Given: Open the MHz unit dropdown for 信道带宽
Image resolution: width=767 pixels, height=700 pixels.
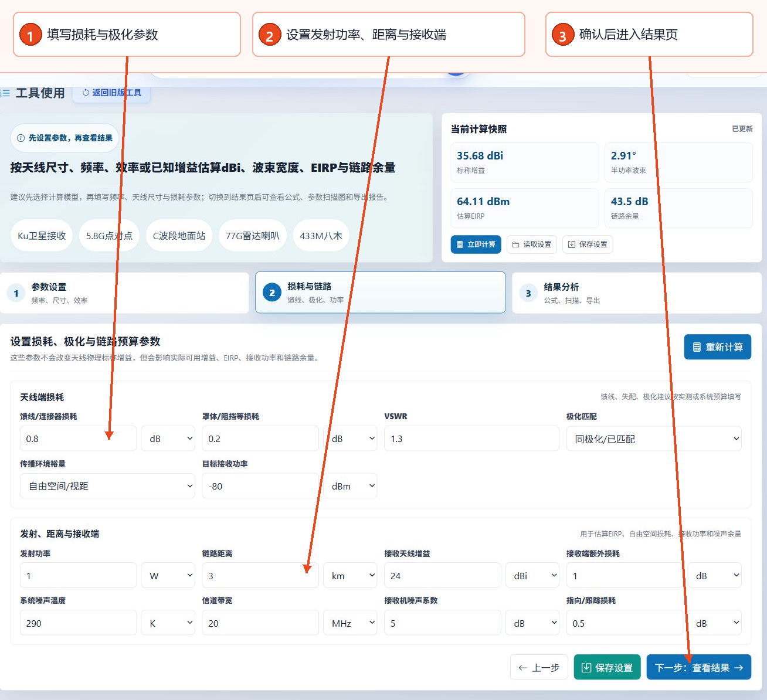Looking at the screenshot, I should [x=351, y=623].
